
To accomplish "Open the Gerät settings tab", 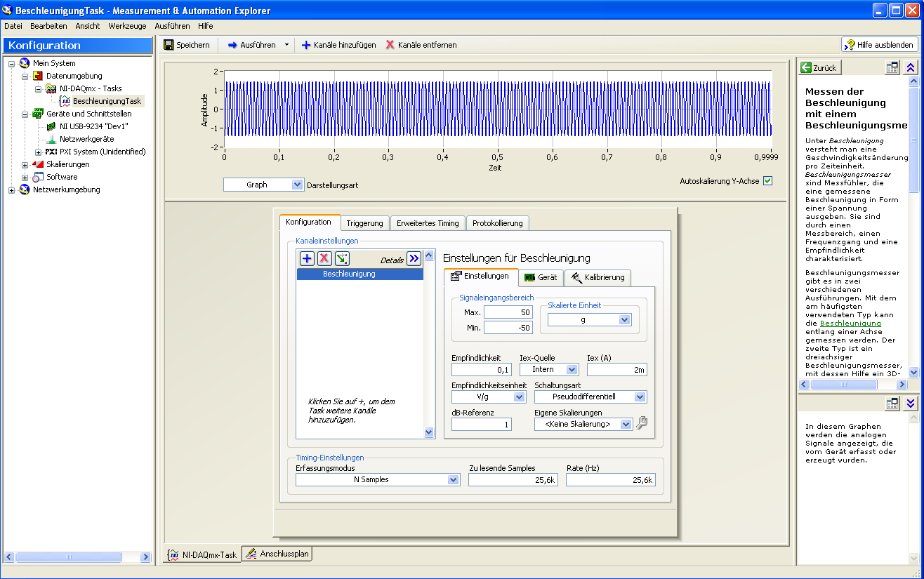I will click(x=541, y=277).
